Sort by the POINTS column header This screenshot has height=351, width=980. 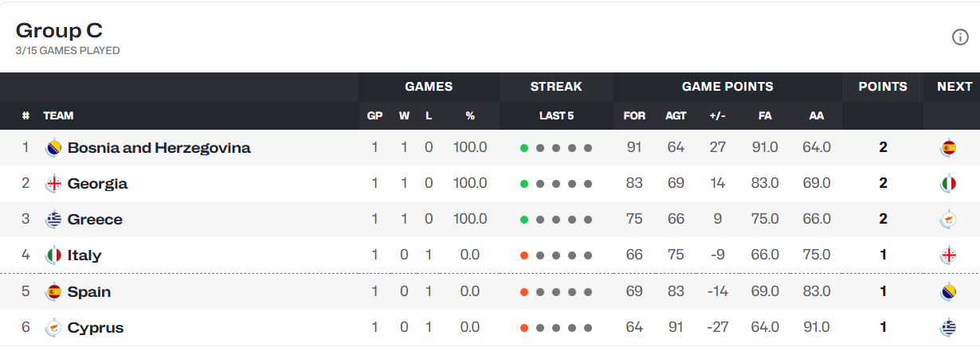coord(883,87)
